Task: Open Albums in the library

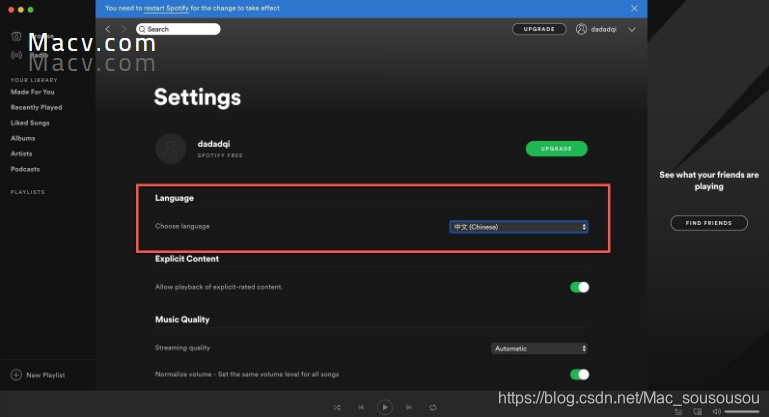Action: click(23, 138)
